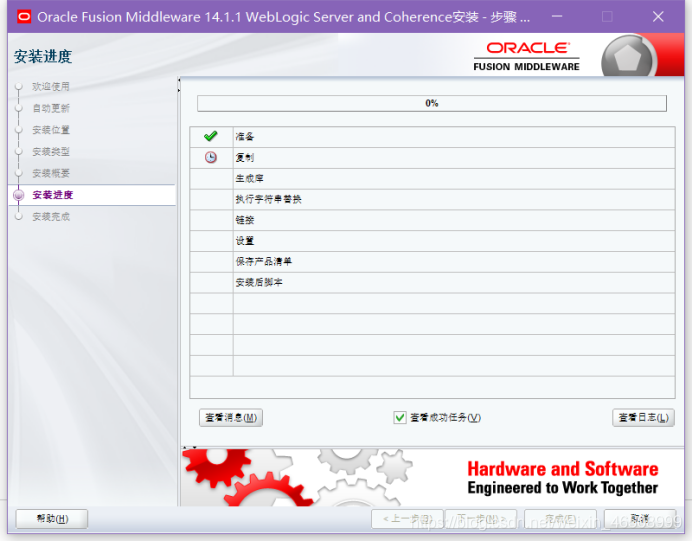The image size is (692, 541).
Task: Select 安装位置 step in sidebar
Action: point(51,130)
